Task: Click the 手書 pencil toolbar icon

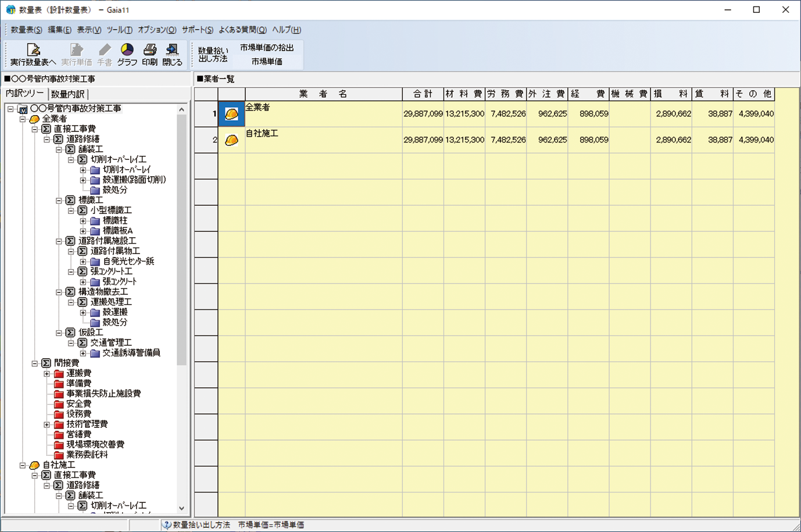Action: pyautogui.click(x=105, y=55)
